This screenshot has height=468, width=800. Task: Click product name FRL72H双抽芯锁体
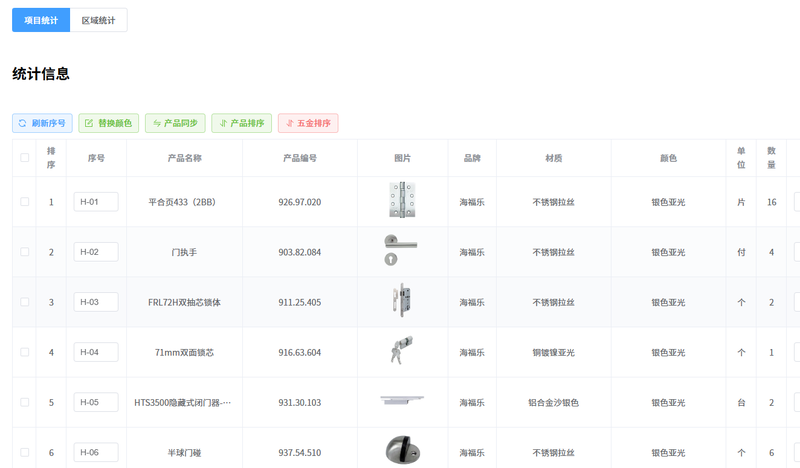184,302
